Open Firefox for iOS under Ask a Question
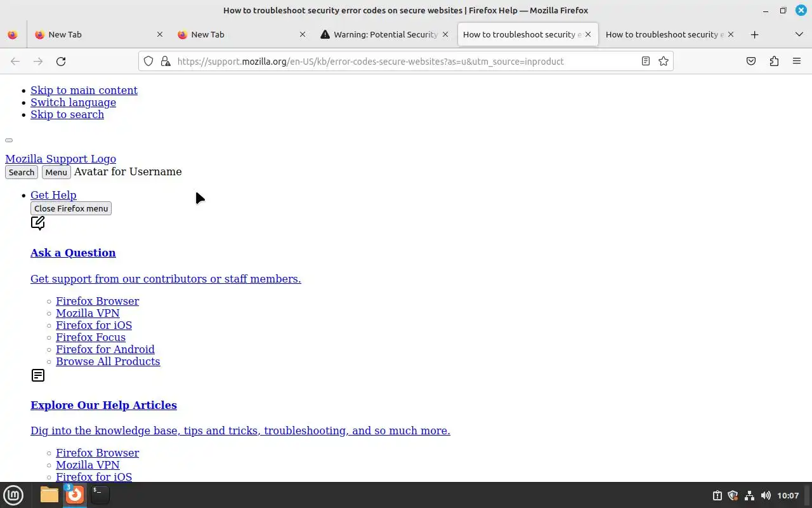Viewport: 812px width, 508px height. pyautogui.click(x=94, y=325)
